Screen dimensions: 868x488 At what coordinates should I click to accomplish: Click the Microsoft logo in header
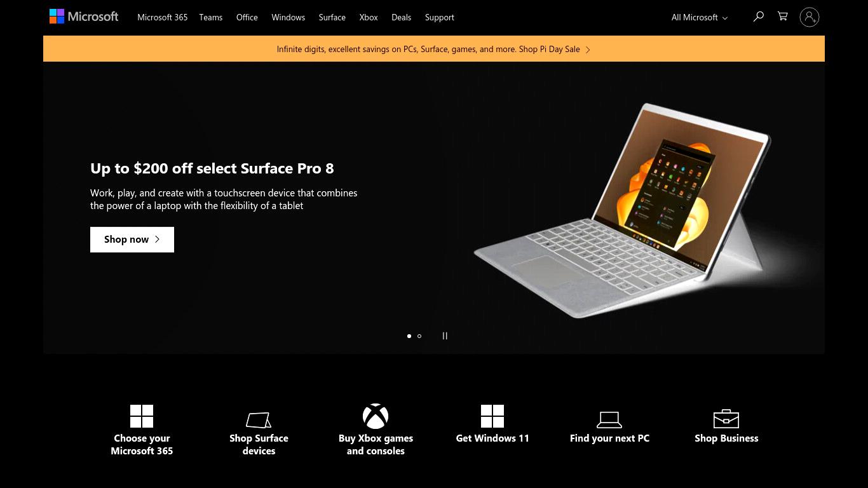84,17
